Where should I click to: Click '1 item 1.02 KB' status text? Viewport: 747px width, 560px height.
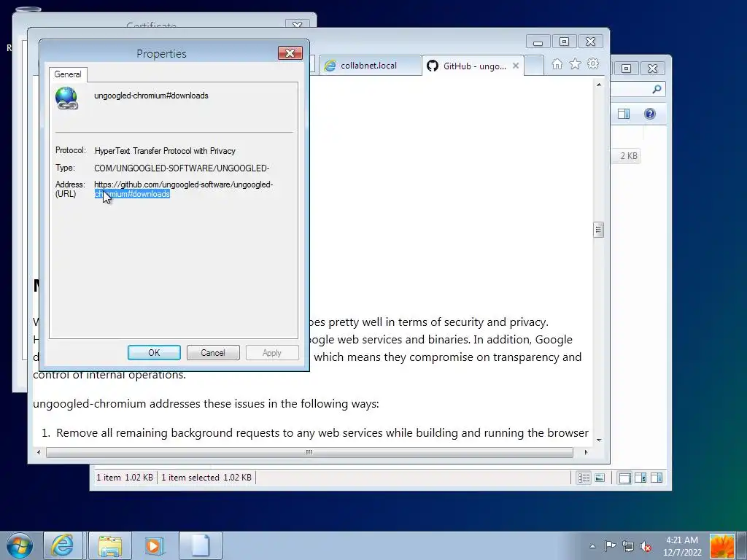125,477
